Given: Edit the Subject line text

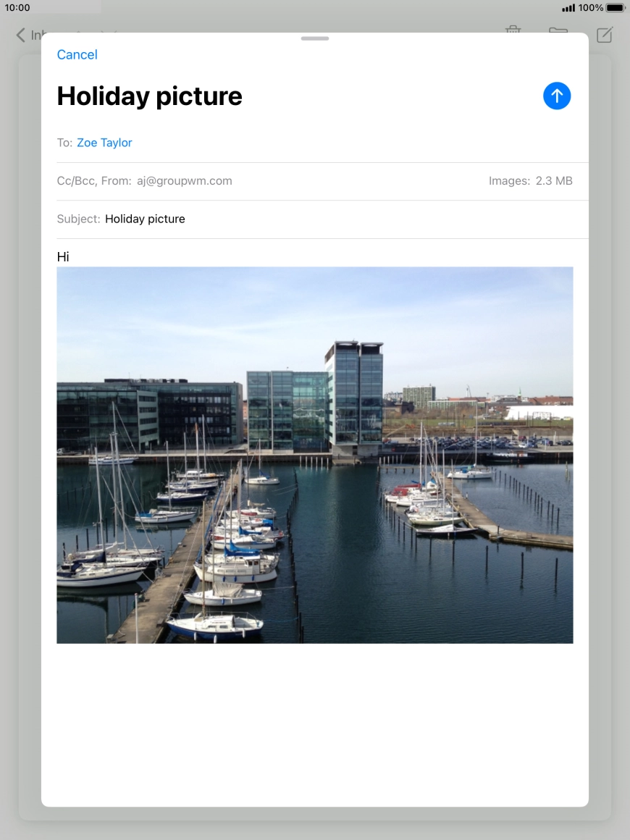Looking at the screenshot, I should coord(145,219).
